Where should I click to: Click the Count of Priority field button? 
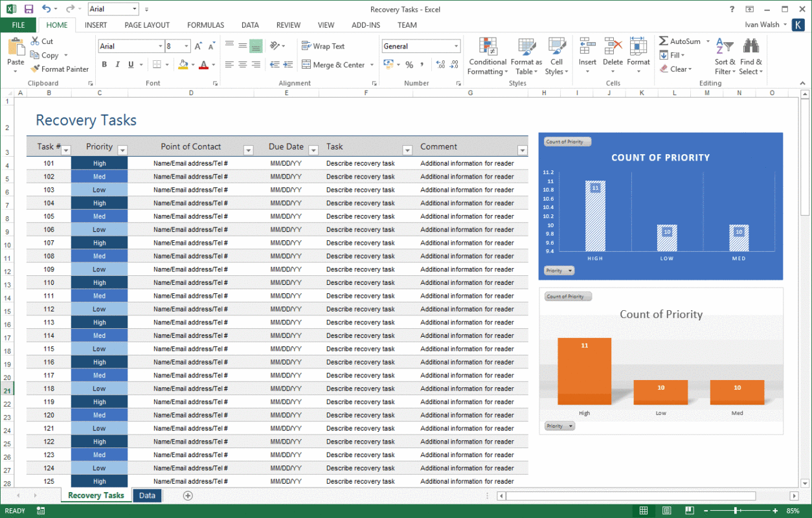pos(567,141)
